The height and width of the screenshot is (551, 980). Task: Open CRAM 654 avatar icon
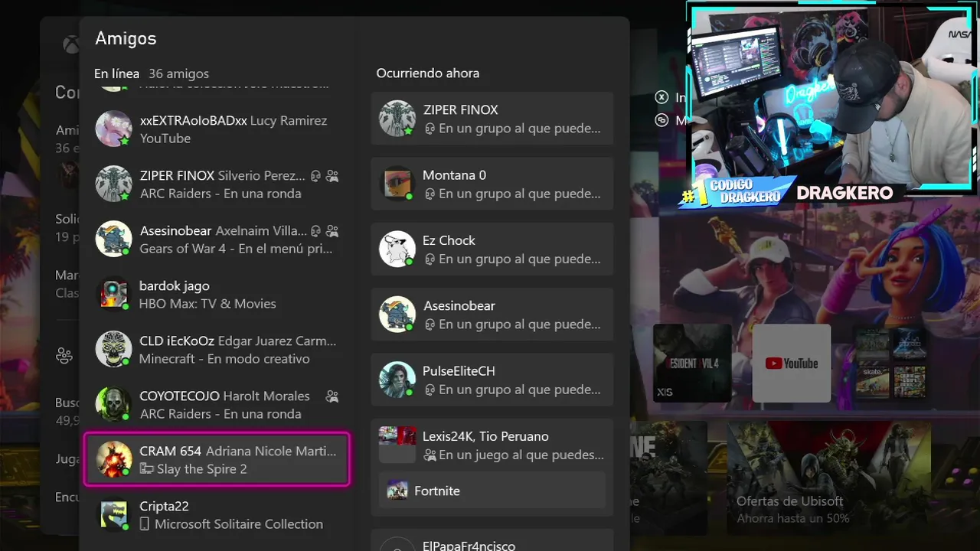click(x=113, y=459)
